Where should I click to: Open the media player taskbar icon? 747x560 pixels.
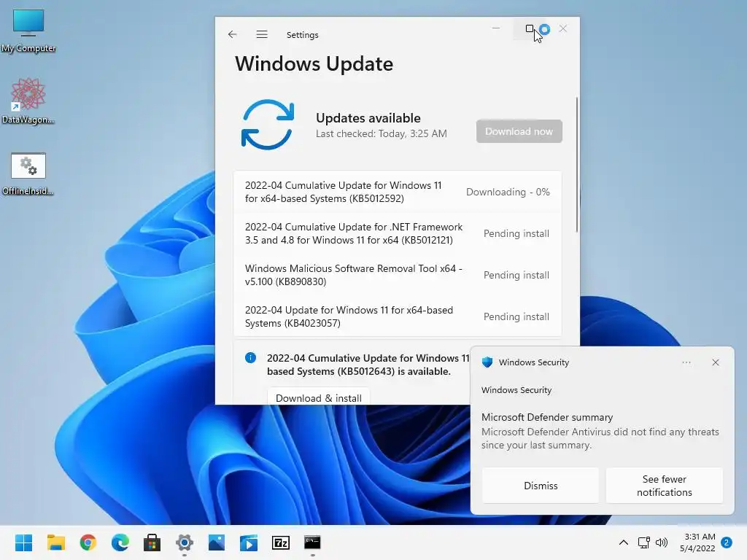click(248, 542)
